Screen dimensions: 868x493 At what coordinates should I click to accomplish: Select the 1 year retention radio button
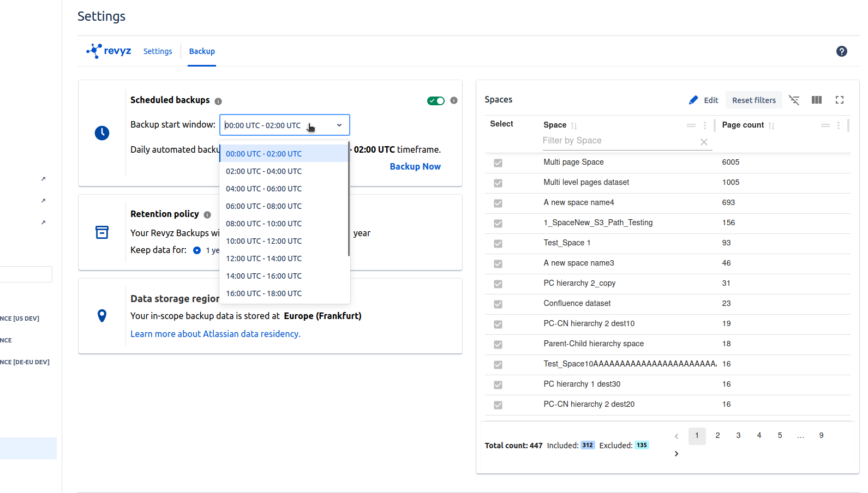197,250
